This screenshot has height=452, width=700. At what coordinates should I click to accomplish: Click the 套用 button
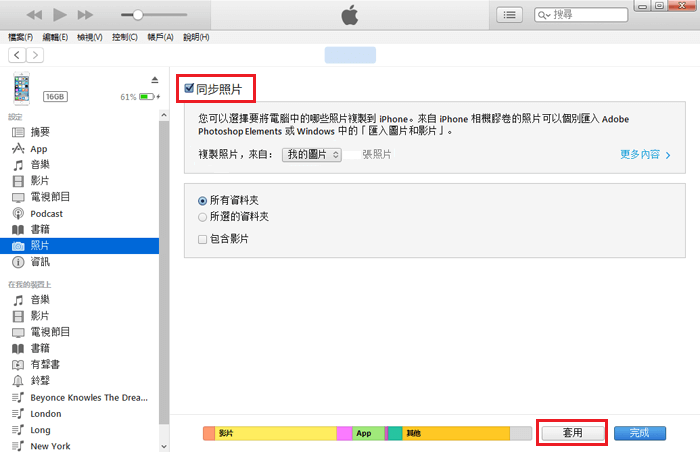[x=573, y=433]
